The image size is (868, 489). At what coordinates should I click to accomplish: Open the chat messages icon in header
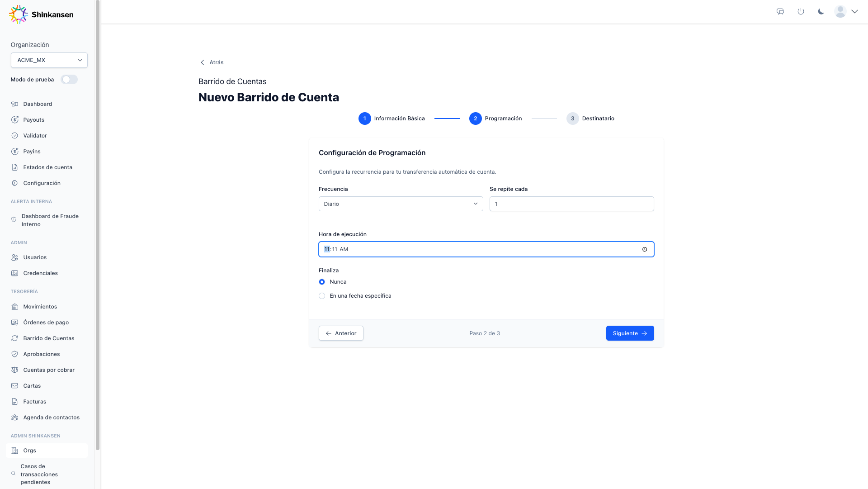[x=780, y=12]
